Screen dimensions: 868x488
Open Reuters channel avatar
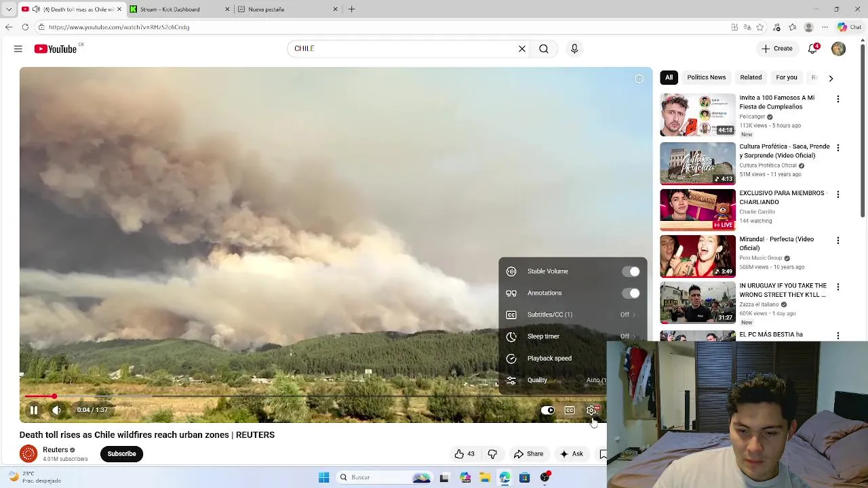coord(28,453)
